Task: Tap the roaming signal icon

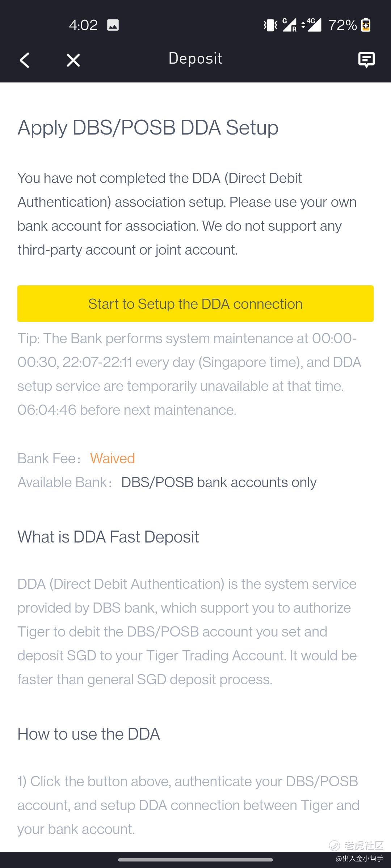Action: (290, 25)
